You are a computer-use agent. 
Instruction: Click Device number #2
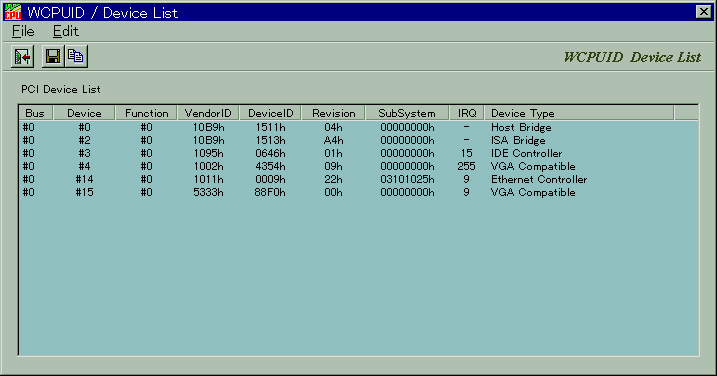[84, 140]
